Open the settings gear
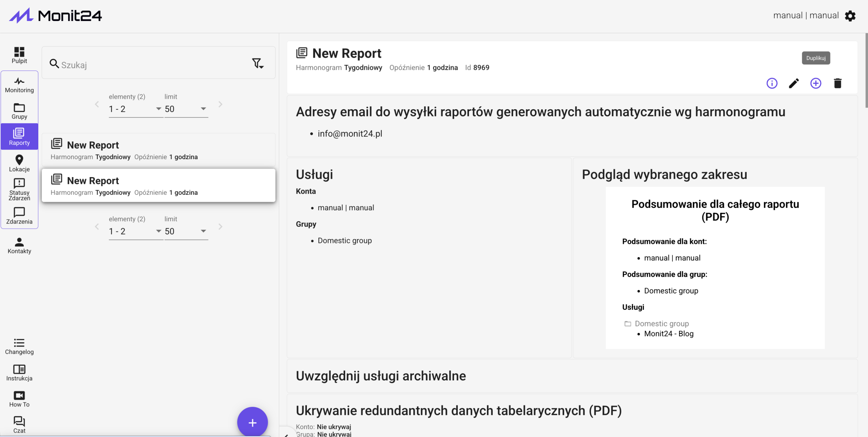This screenshot has height=437, width=868. [850, 16]
